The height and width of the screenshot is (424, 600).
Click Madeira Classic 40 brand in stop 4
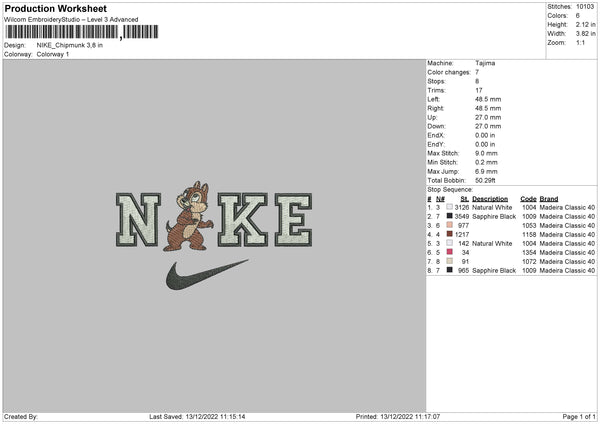point(567,235)
